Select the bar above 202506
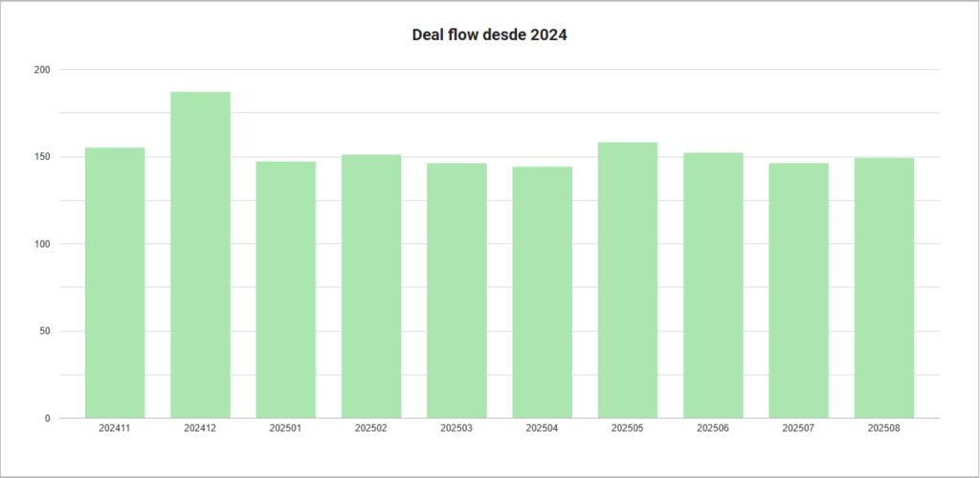This screenshot has height=478, width=980. (x=713, y=285)
